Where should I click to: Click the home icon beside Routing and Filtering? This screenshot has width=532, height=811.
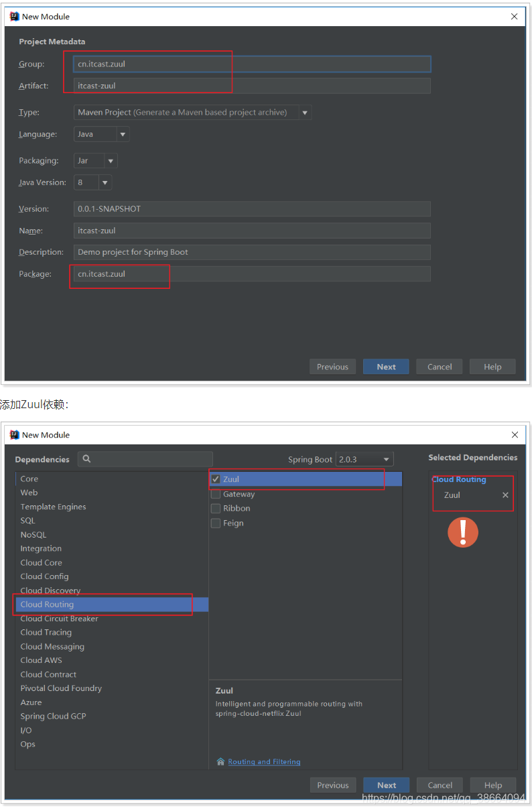pos(220,761)
